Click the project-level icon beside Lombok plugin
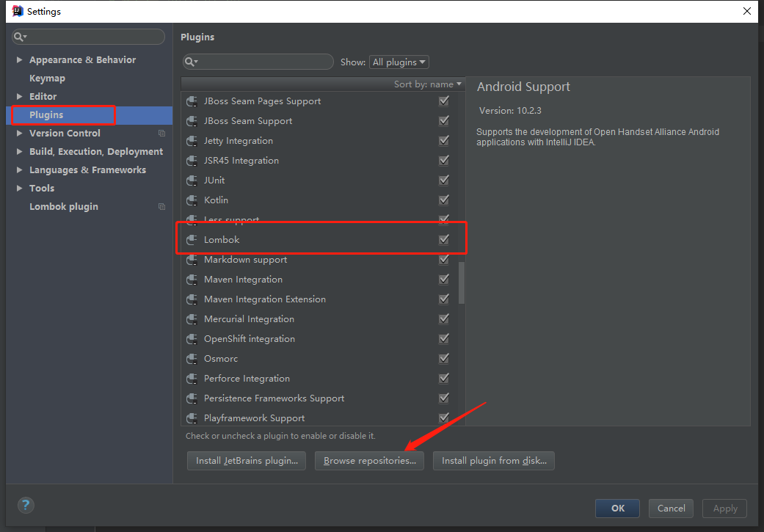The height and width of the screenshot is (532, 764). click(x=161, y=207)
